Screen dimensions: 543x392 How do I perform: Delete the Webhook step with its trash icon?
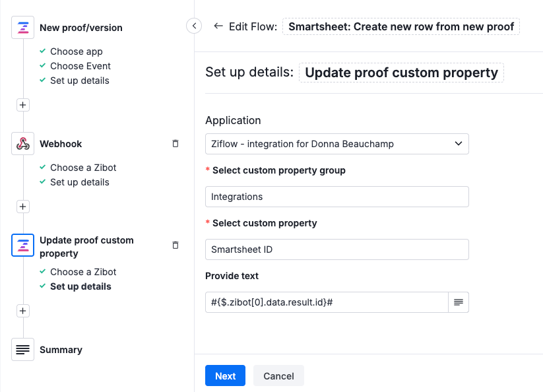175,143
